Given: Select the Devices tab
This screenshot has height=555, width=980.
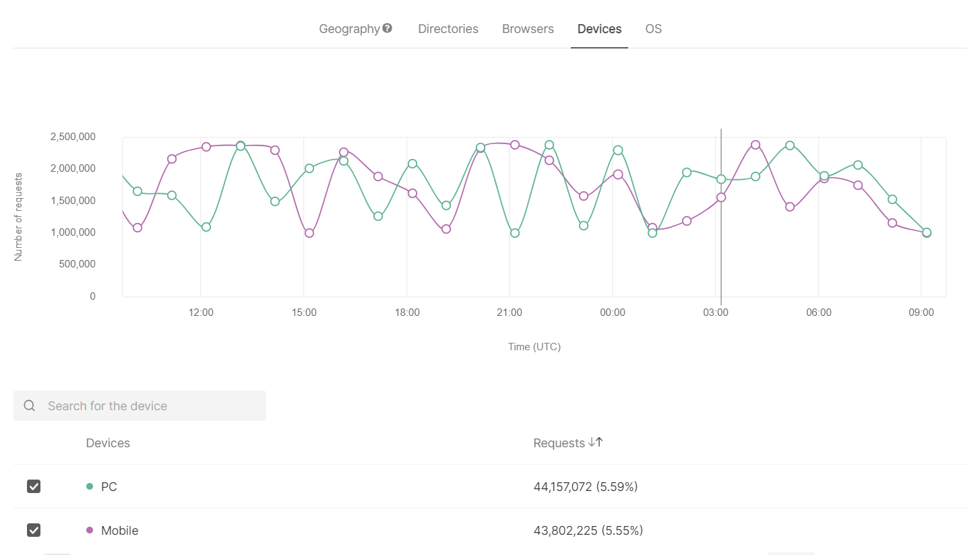Looking at the screenshot, I should [599, 29].
